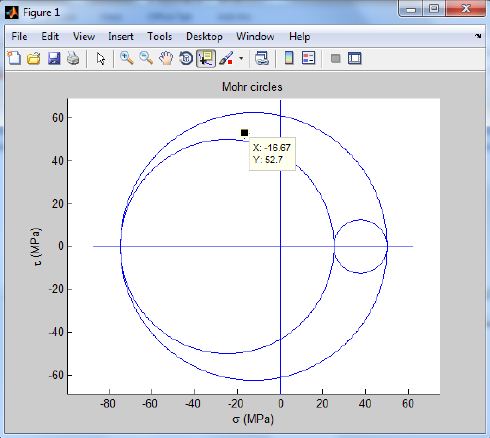Open the Tools menu
Viewport: 490px width, 438px height.
(x=160, y=36)
